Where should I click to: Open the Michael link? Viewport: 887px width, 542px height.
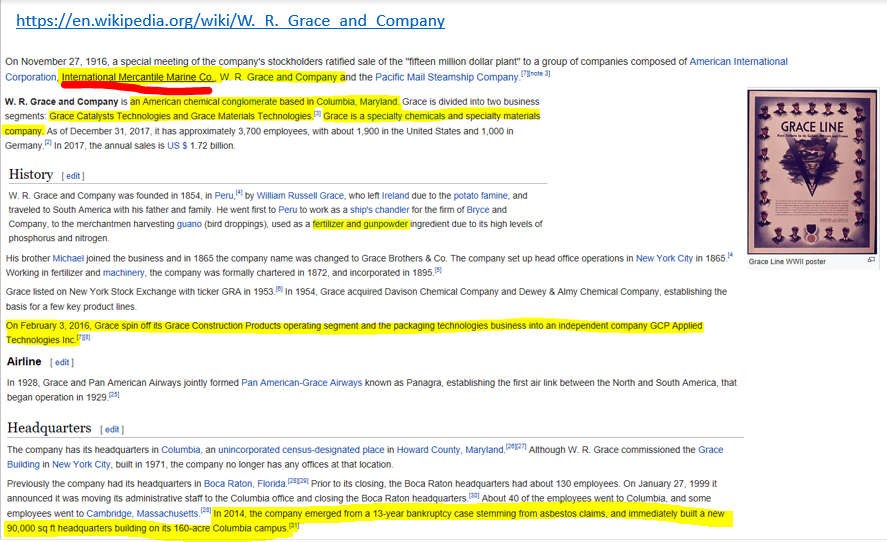[68, 258]
